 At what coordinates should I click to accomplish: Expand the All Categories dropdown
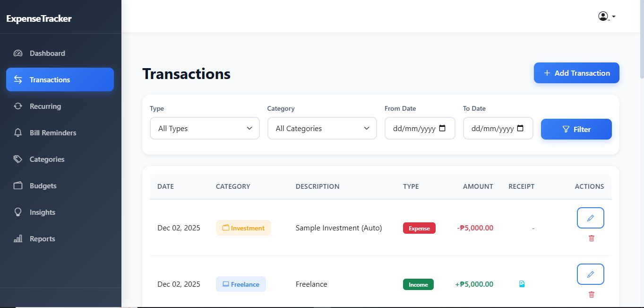click(x=322, y=128)
